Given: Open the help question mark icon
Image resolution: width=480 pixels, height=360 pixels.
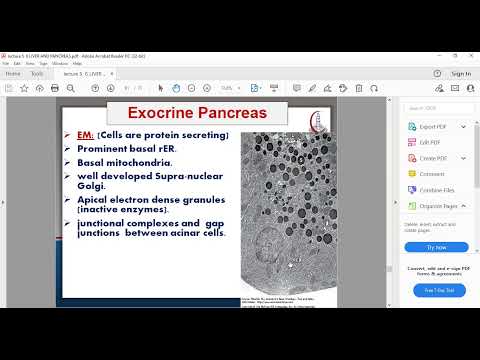Looking at the screenshot, I should 437,73.
